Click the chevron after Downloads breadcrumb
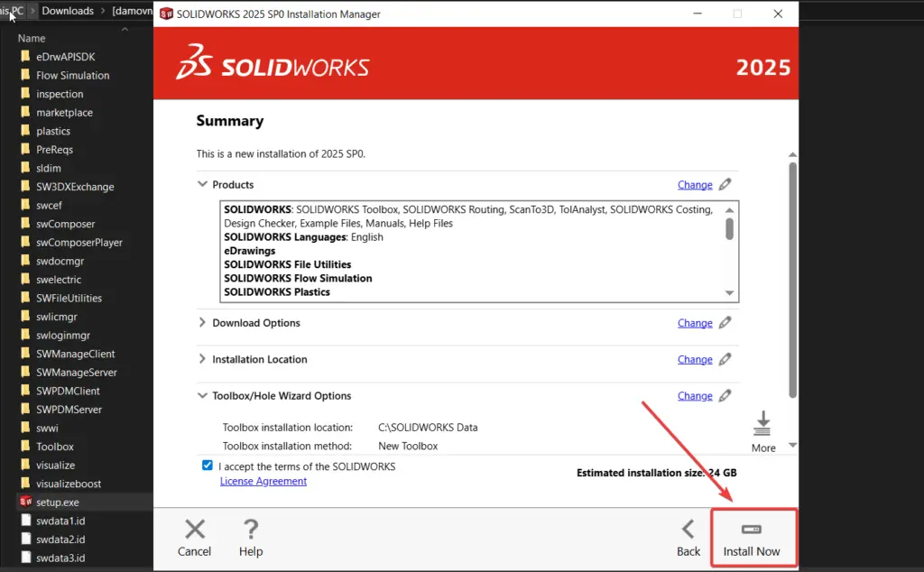The image size is (924, 572). (x=103, y=11)
